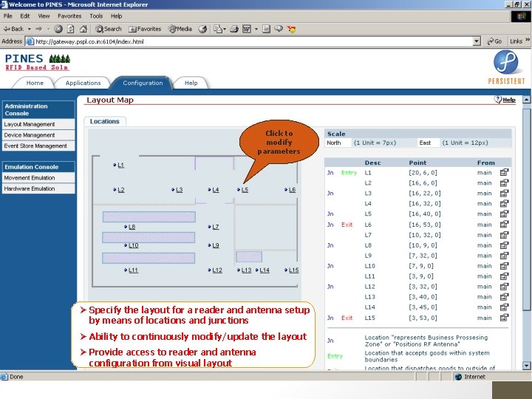This screenshot has height=399, width=532.
Task: Open the PINES Help tab
Action: pos(191,83)
